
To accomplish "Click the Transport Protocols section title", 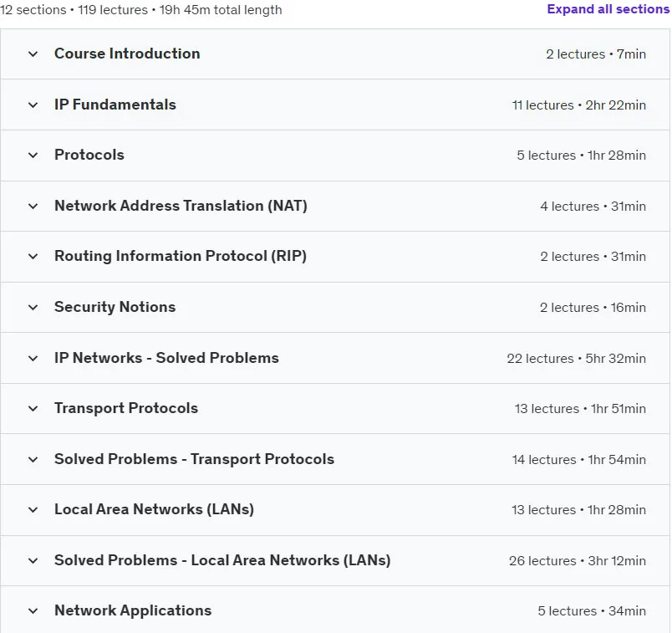I will pyautogui.click(x=126, y=408).
